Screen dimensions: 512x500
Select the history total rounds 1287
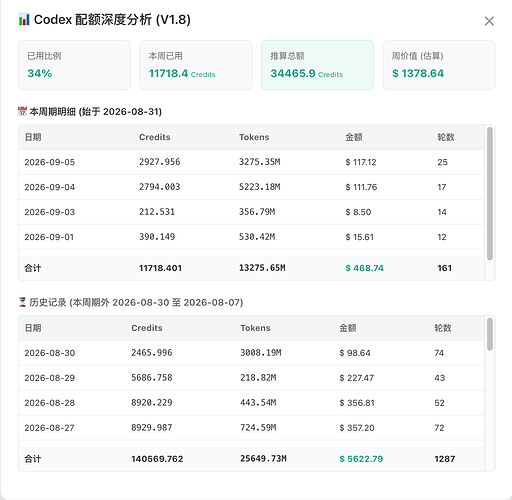tap(445, 459)
